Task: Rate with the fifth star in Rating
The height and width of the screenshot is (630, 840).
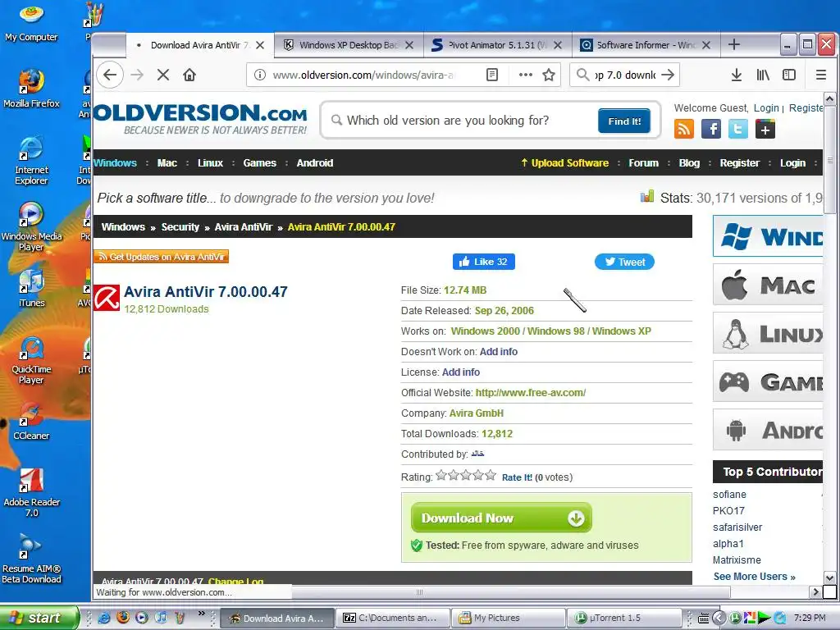Action: pos(491,475)
